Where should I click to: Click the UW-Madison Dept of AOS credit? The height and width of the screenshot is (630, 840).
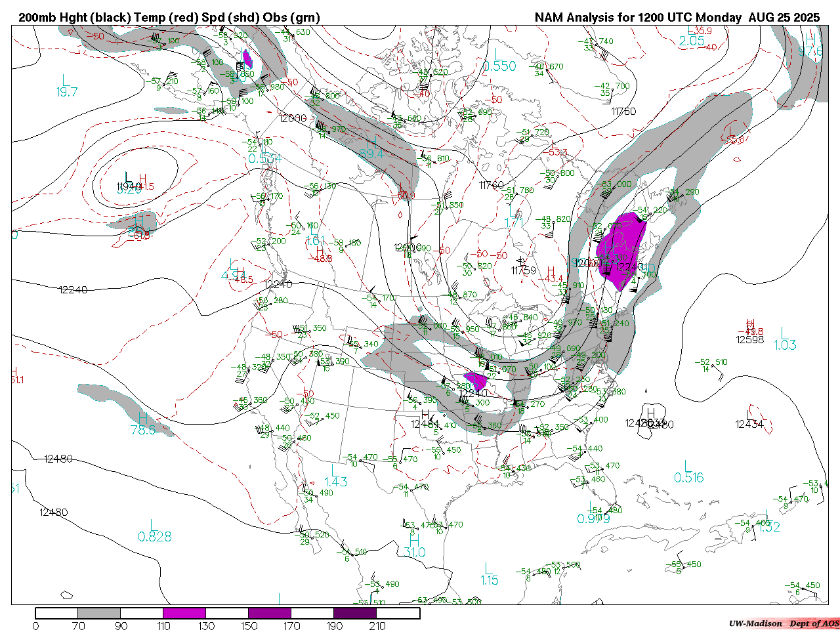click(784, 623)
